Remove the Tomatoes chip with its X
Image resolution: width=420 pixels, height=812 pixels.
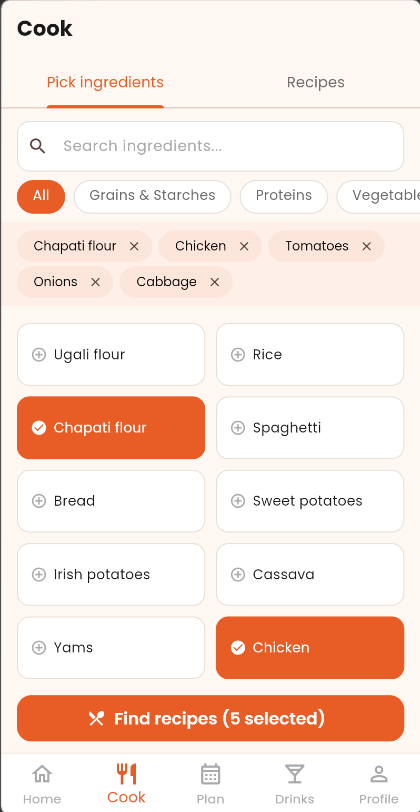pos(367,246)
